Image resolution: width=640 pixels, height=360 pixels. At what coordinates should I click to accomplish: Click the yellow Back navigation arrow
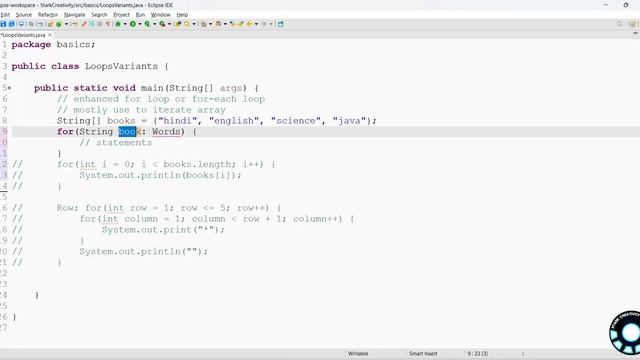point(249,24)
